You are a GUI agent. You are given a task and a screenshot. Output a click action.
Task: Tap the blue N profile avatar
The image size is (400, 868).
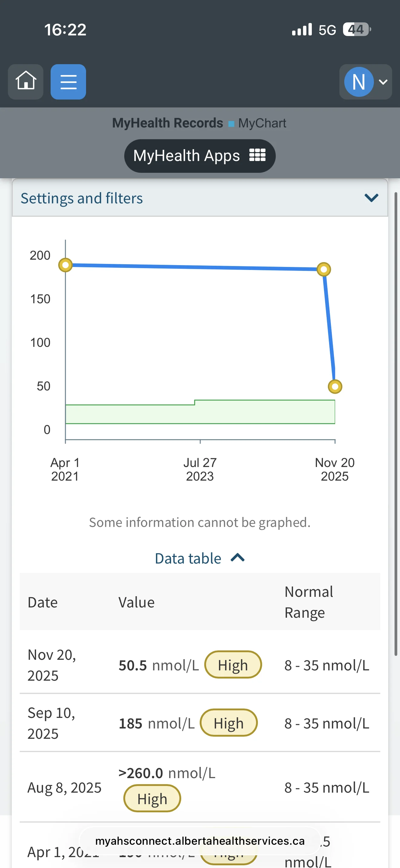358,81
